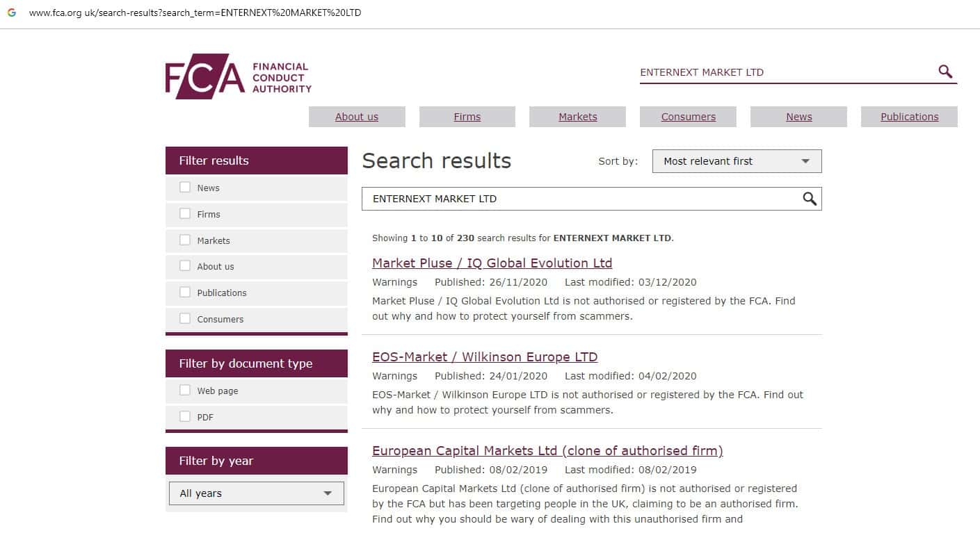Click the Last modified: 04/02/2020 text
Viewport: 980px width, 533px height.
click(x=630, y=376)
